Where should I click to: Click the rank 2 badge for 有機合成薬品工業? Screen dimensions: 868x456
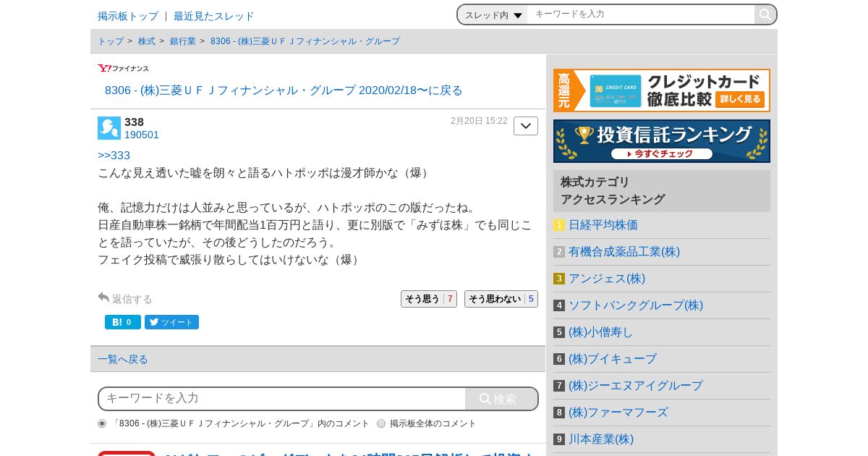[559, 252]
